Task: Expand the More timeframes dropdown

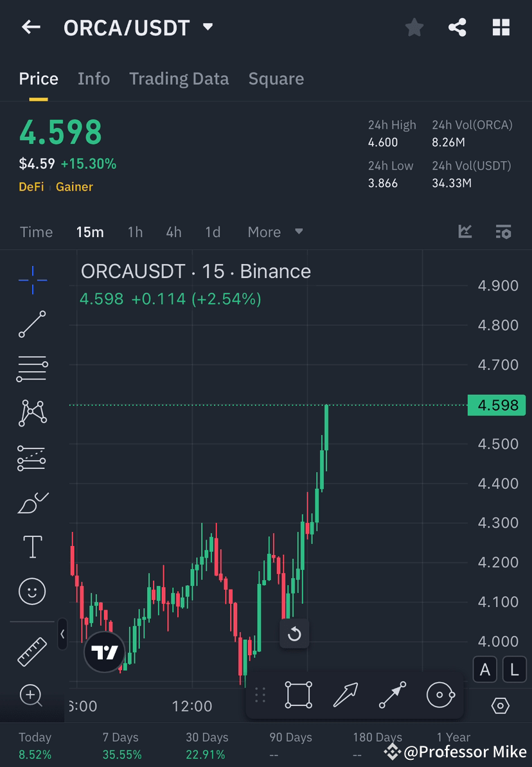Action: point(275,232)
